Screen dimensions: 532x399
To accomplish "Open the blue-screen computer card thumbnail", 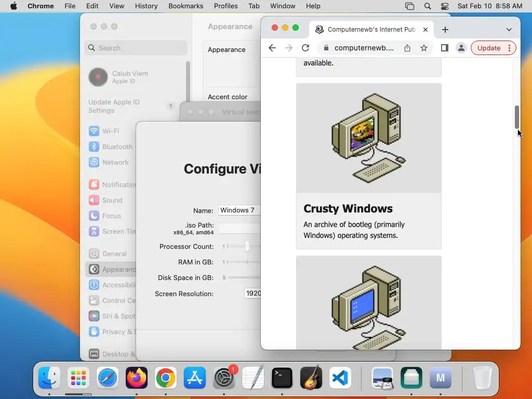I will pos(369,303).
